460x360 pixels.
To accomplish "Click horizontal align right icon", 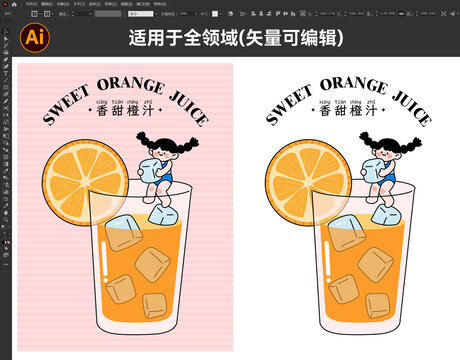I will click(x=269, y=14).
